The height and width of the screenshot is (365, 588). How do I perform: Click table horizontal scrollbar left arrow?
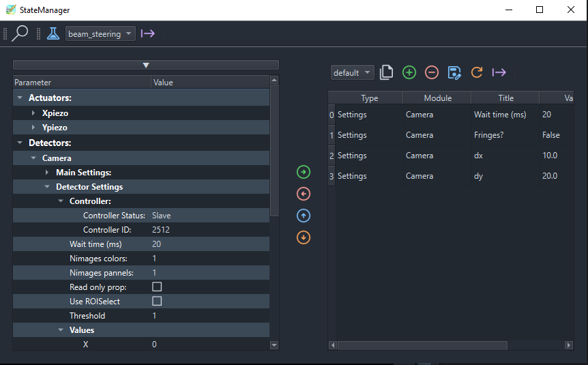[x=333, y=345]
